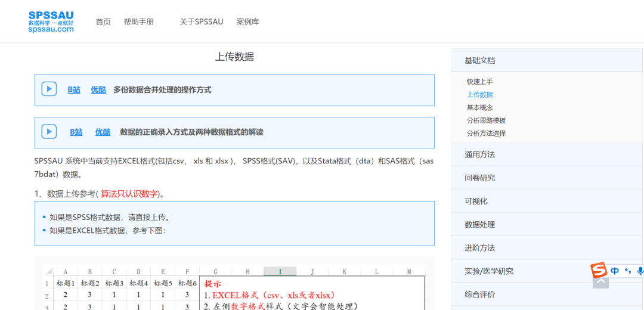Image resolution: width=644 pixels, height=310 pixels.
Task: Open the 案例库 nav item
Action: 247,22
